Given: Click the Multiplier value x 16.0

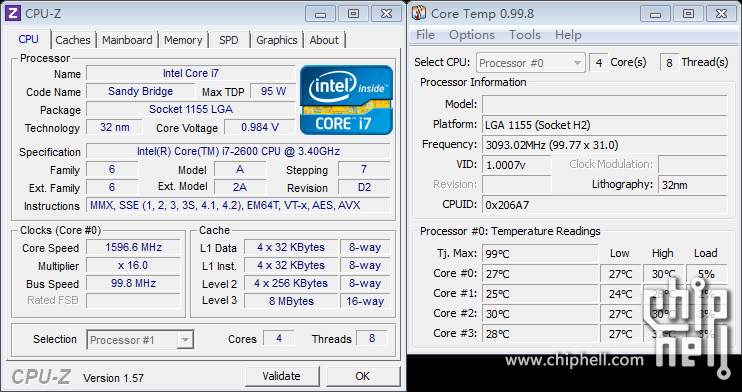Looking at the screenshot, I should [133, 266].
